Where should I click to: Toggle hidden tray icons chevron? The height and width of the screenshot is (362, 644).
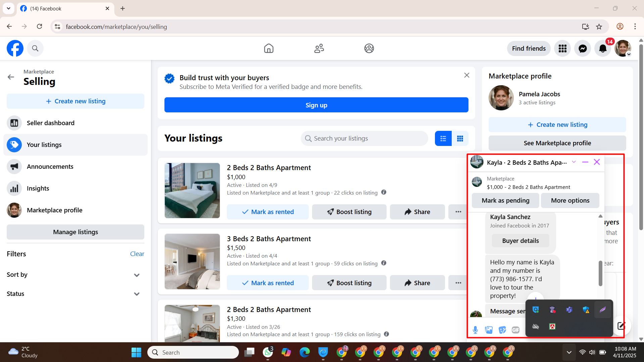pos(569,352)
